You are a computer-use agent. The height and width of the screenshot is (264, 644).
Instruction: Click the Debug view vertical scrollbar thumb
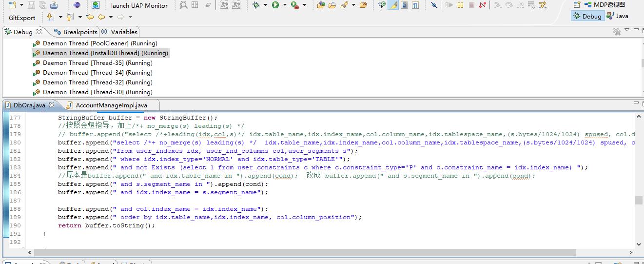pyautogui.click(x=643, y=63)
